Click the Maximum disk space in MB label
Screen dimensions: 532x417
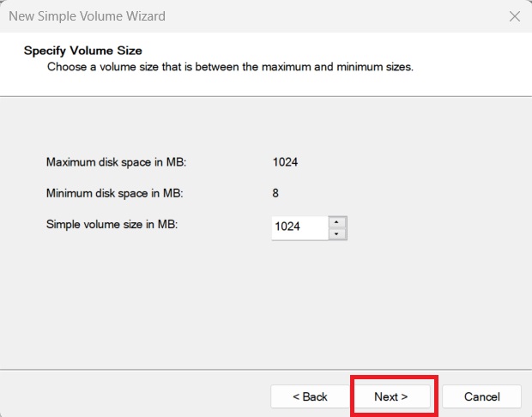[x=116, y=161]
